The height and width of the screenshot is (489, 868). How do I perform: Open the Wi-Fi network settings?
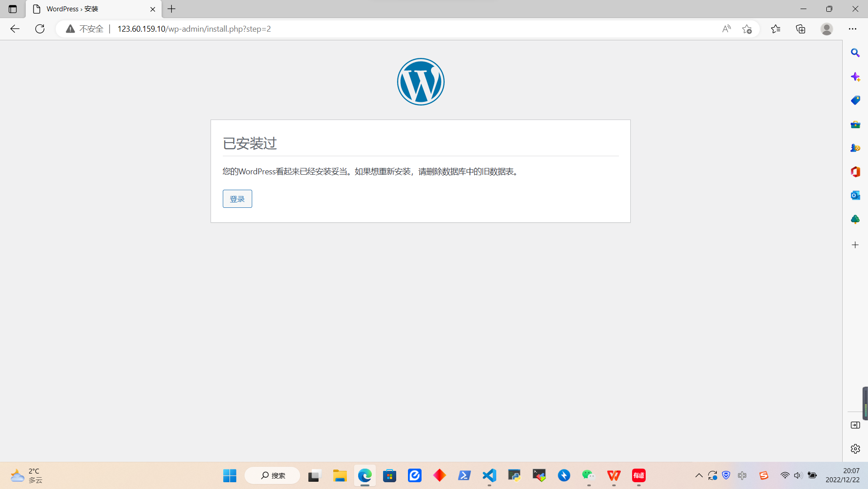[785, 475]
